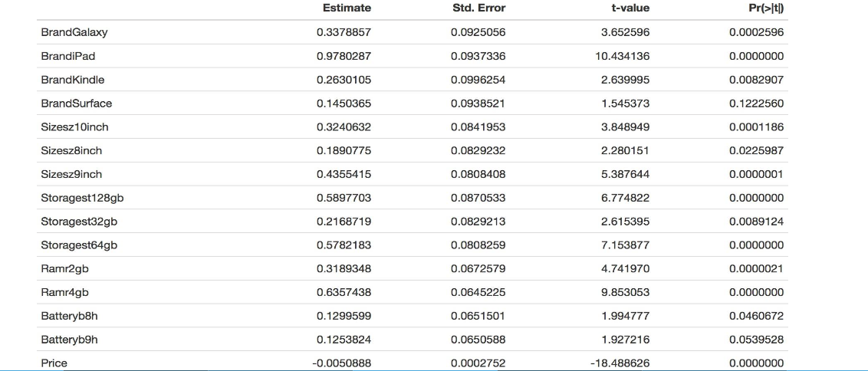
Task: Click the BrandKindle row label
Action: pos(73,80)
